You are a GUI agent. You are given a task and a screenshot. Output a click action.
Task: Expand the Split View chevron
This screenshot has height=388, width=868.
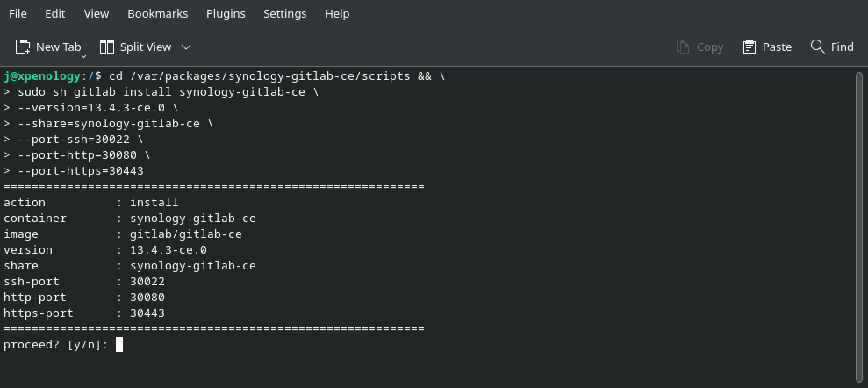186,47
